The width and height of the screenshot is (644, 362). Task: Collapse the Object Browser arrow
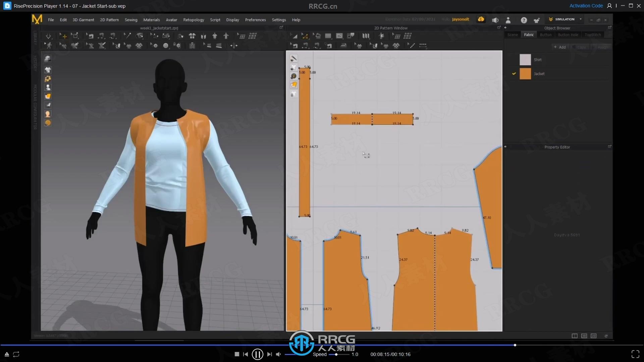click(x=505, y=28)
